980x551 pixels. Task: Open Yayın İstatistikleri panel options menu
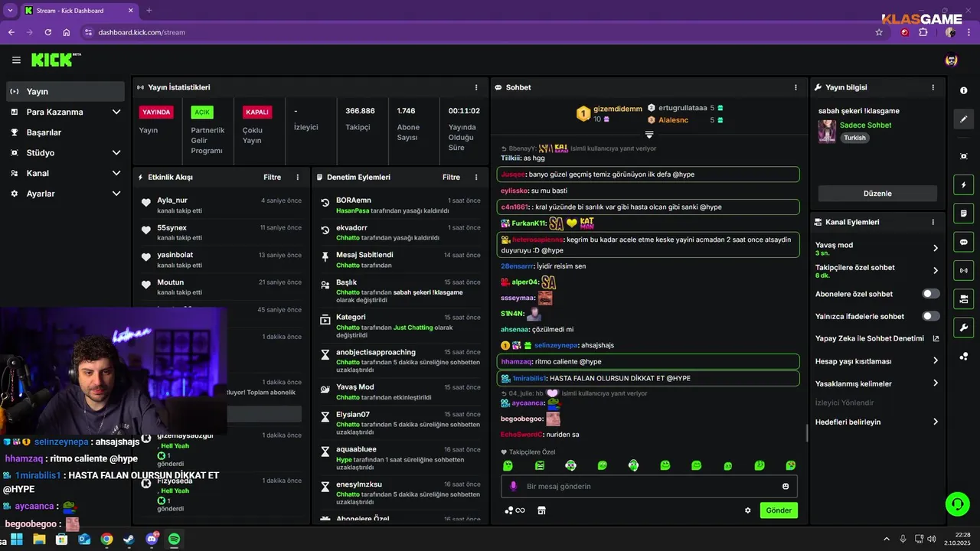(476, 87)
